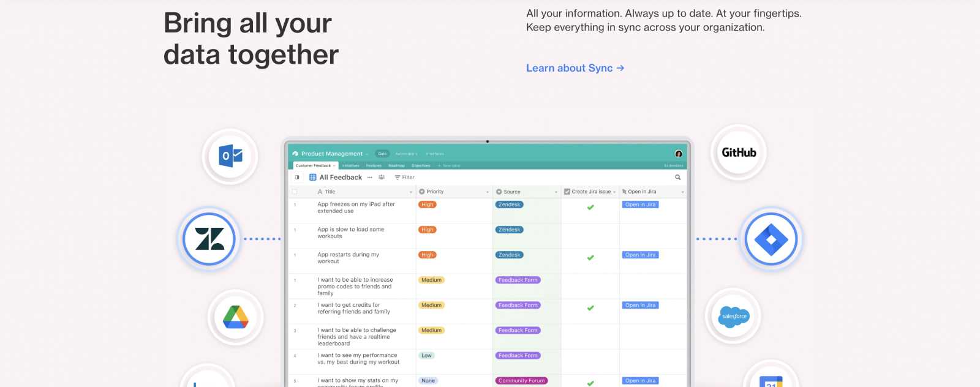Click the grid view icon beside All Feedback
980x387 pixels.
click(x=313, y=178)
